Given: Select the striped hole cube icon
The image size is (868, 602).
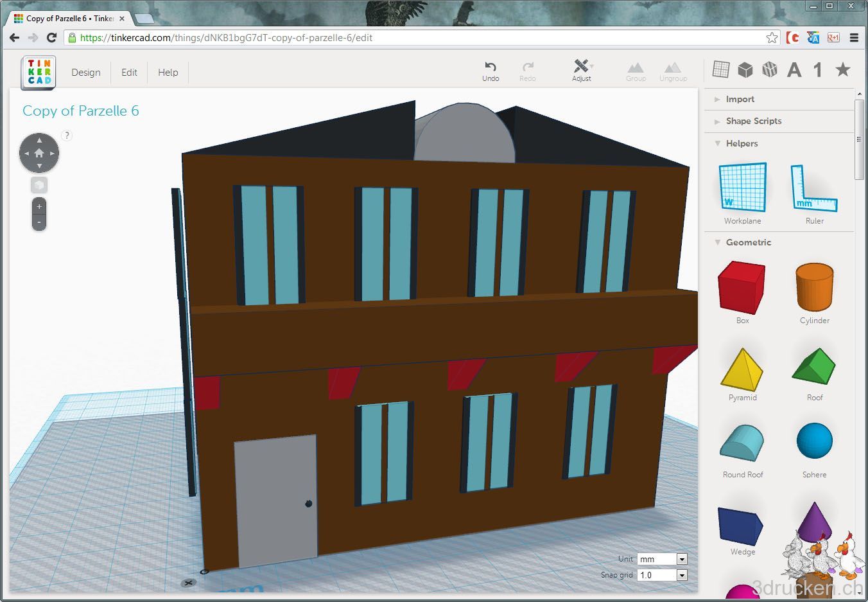Looking at the screenshot, I should click(x=770, y=69).
